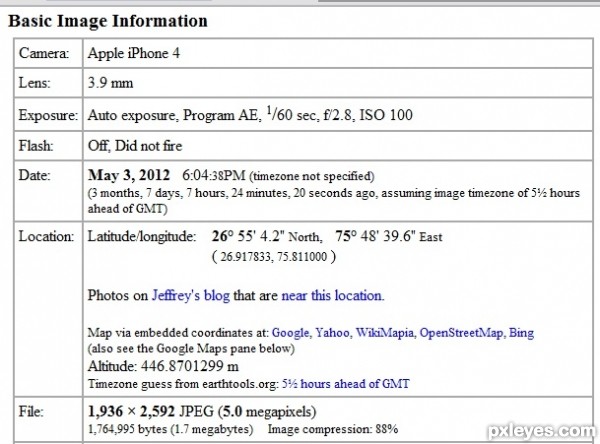The height and width of the screenshot is (444, 600).
Task: Open the Google map link
Action: point(290,333)
